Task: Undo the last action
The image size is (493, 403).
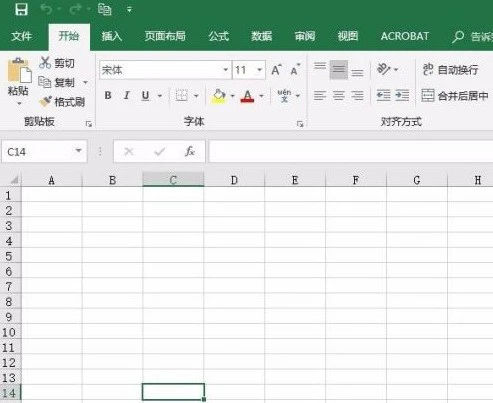Action: [46, 9]
